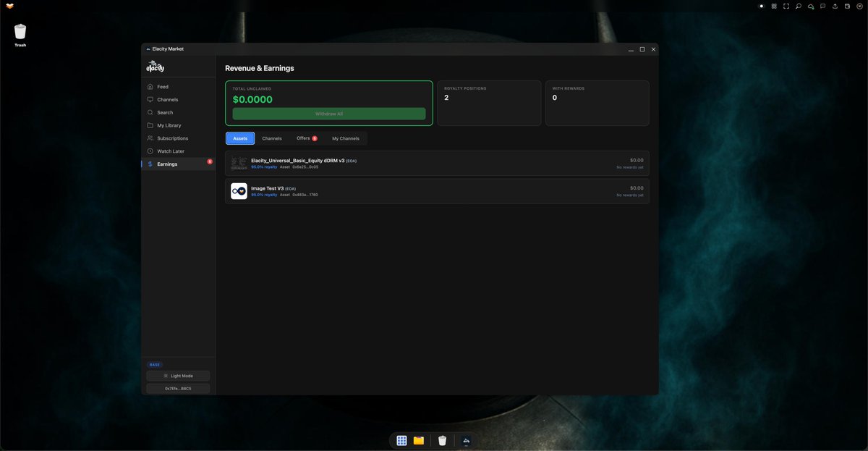Click the red count badge on Offers tab
Screen dimensions: 868x451
[x=315, y=138]
